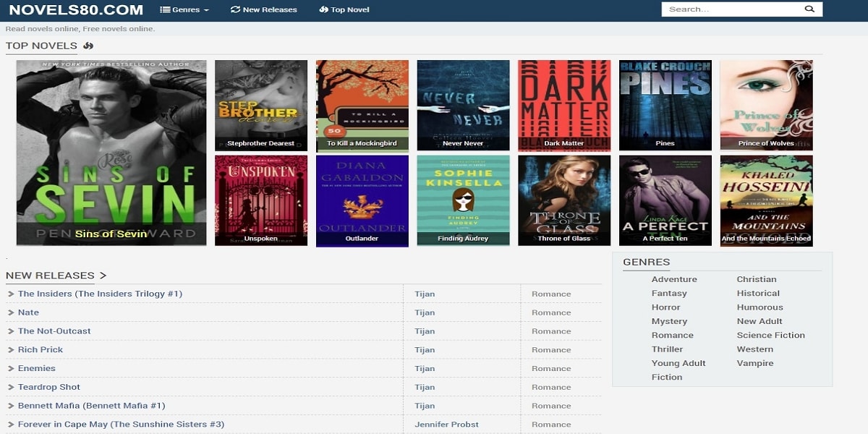
Task: Expand the New Releases heading arrow
Action: [x=103, y=276]
